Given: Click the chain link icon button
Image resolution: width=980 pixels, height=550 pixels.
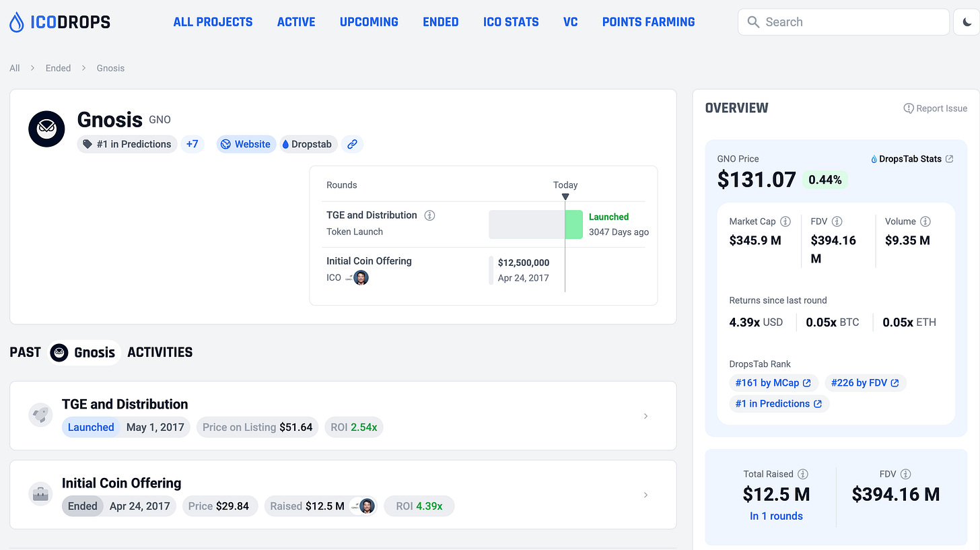Looking at the screenshot, I should (x=352, y=144).
